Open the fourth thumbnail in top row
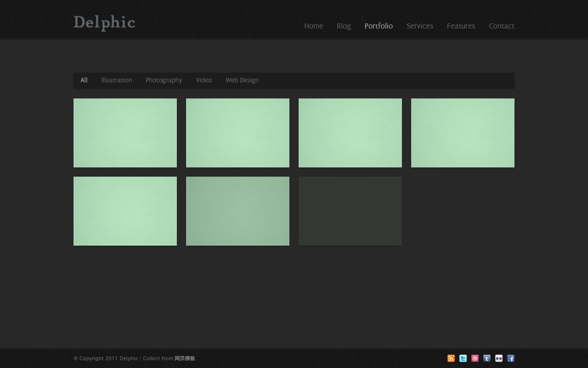This screenshot has width=588, height=368. point(463,133)
